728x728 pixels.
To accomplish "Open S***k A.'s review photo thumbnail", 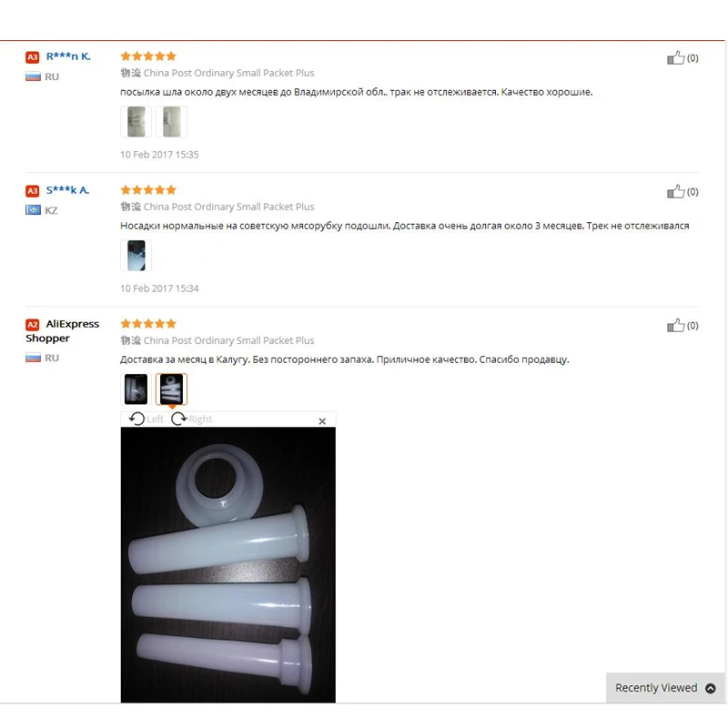I will pos(136,256).
